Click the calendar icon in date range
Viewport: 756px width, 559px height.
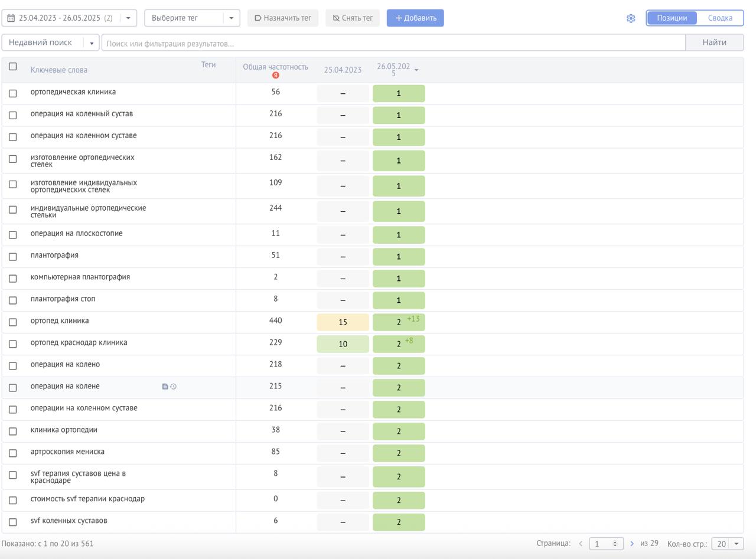[x=11, y=18]
